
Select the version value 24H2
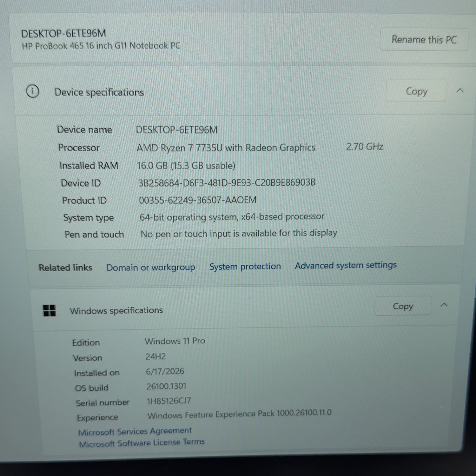tap(155, 357)
